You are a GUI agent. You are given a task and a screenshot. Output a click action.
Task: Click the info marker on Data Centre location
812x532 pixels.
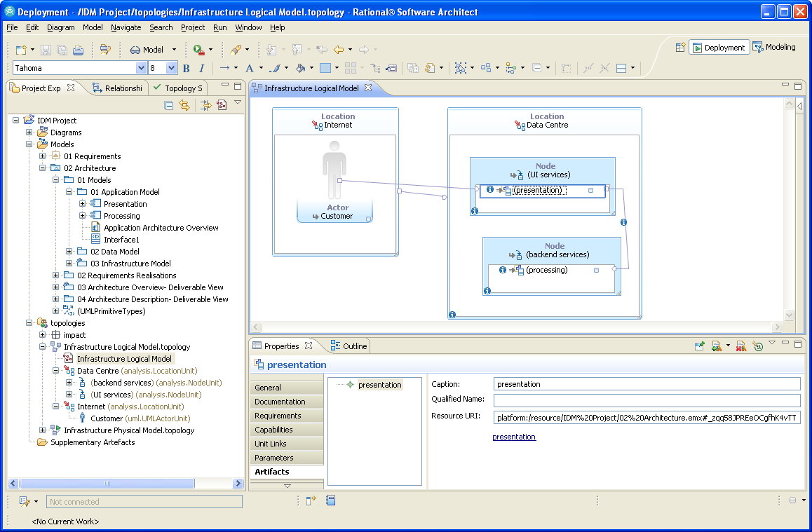tap(452, 314)
